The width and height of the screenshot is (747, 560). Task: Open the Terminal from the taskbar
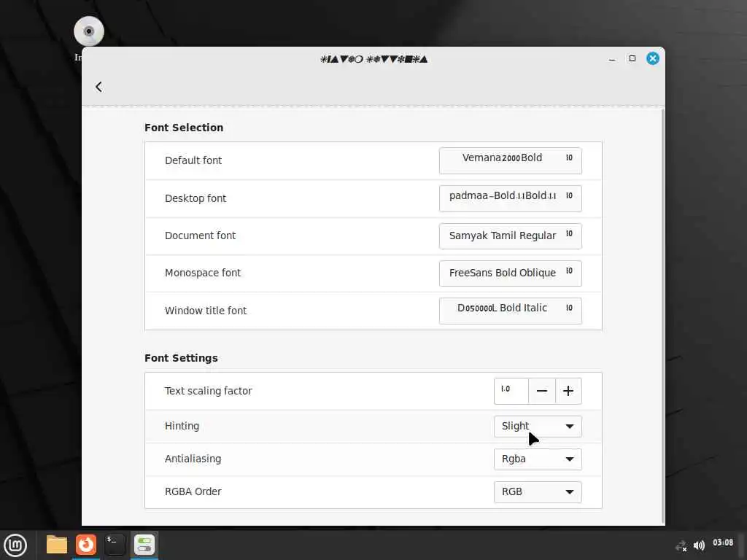click(115, 545)
